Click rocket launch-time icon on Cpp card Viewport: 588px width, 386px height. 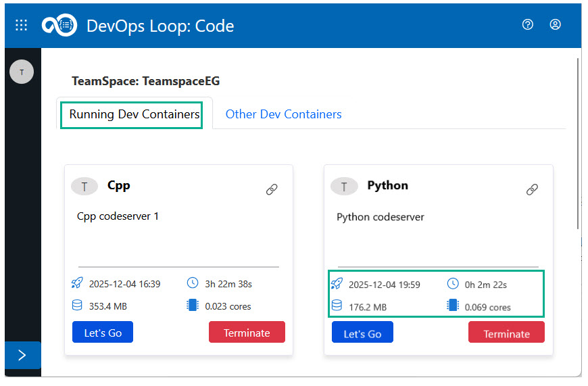(76, 283)
